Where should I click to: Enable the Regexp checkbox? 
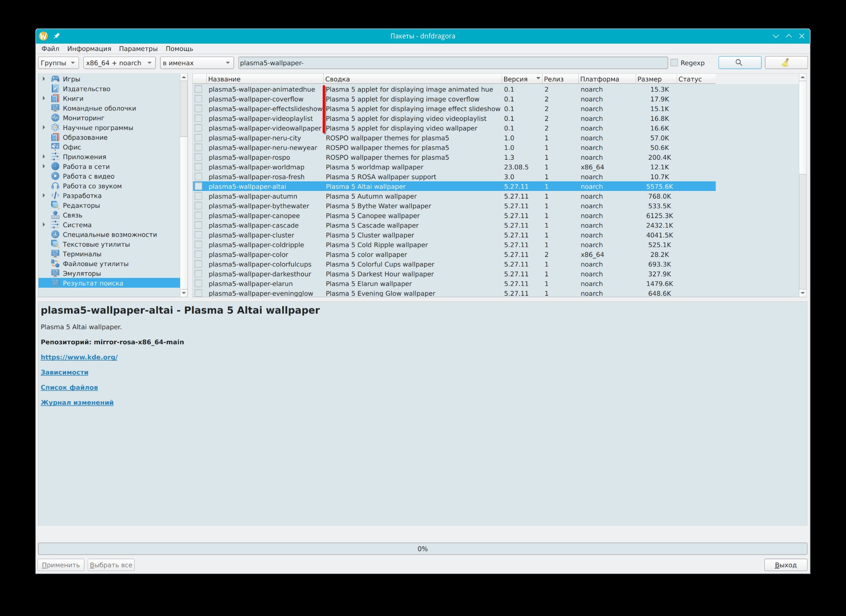click(x=674, y=63)
